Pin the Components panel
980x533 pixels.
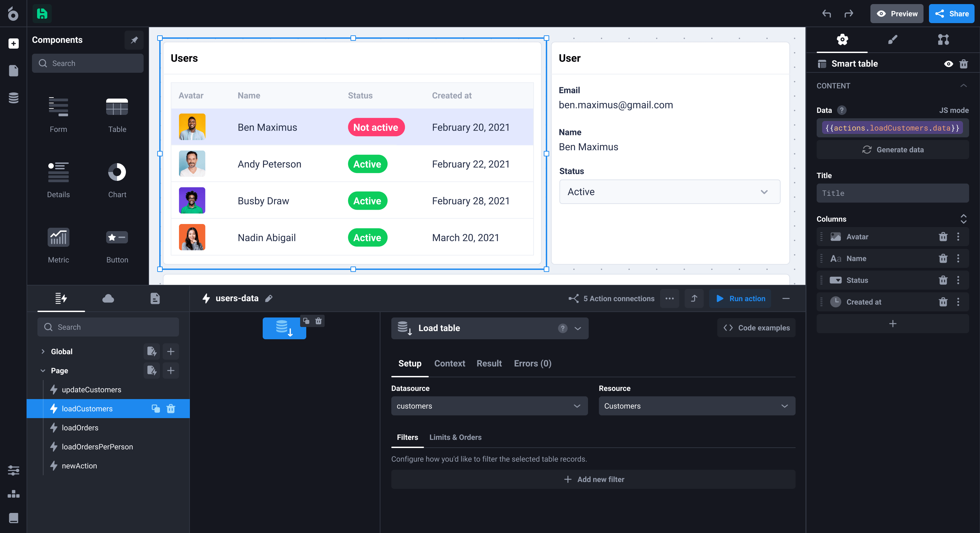[134, 40]
